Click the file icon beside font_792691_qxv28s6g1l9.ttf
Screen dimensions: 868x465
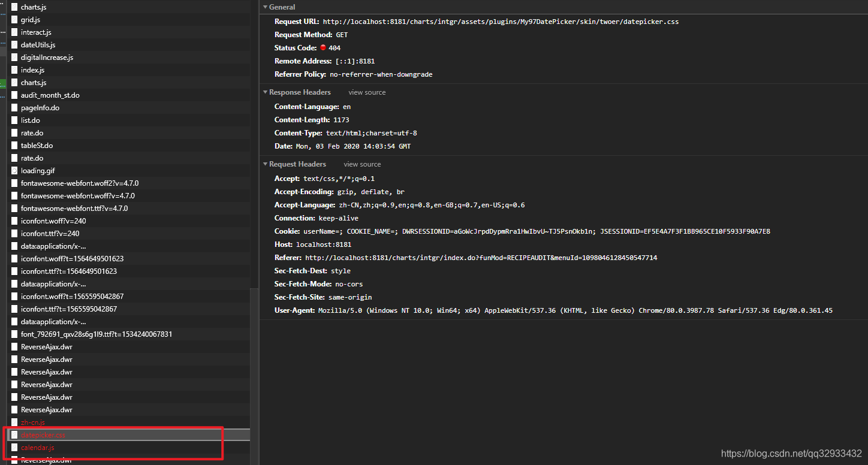pyautogui.click(x=14, y=334)
